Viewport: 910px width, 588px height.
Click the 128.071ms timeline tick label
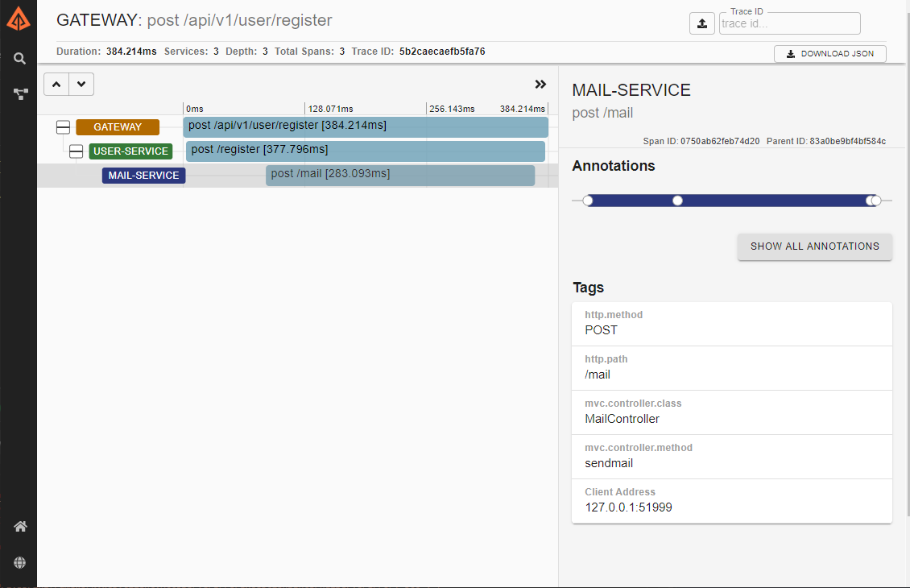(331, 109)
